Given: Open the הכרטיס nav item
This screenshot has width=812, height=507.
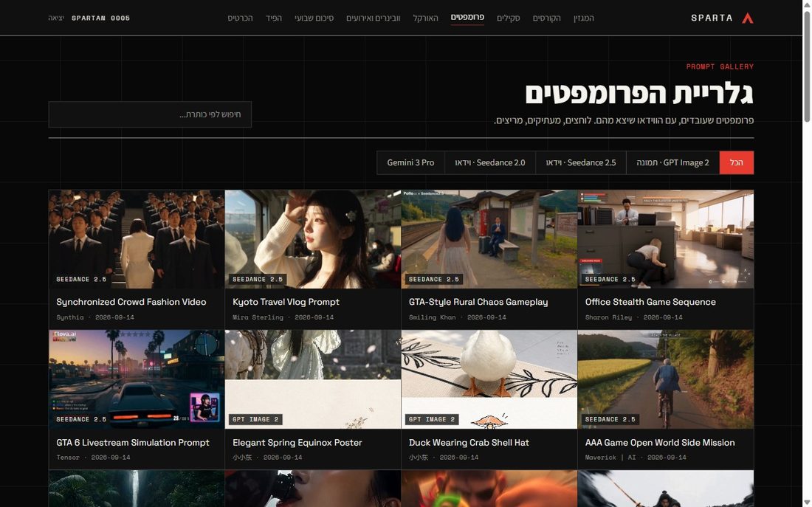Looking at the screenshot, I should 241,18.
